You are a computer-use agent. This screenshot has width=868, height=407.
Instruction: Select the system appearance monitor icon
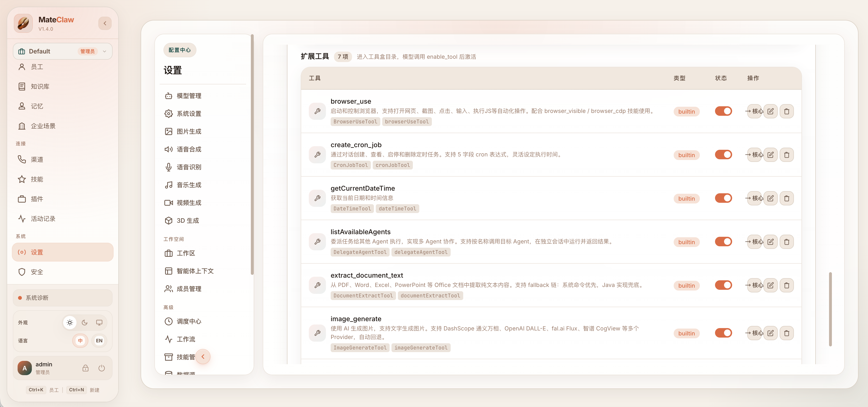[99, 323]
